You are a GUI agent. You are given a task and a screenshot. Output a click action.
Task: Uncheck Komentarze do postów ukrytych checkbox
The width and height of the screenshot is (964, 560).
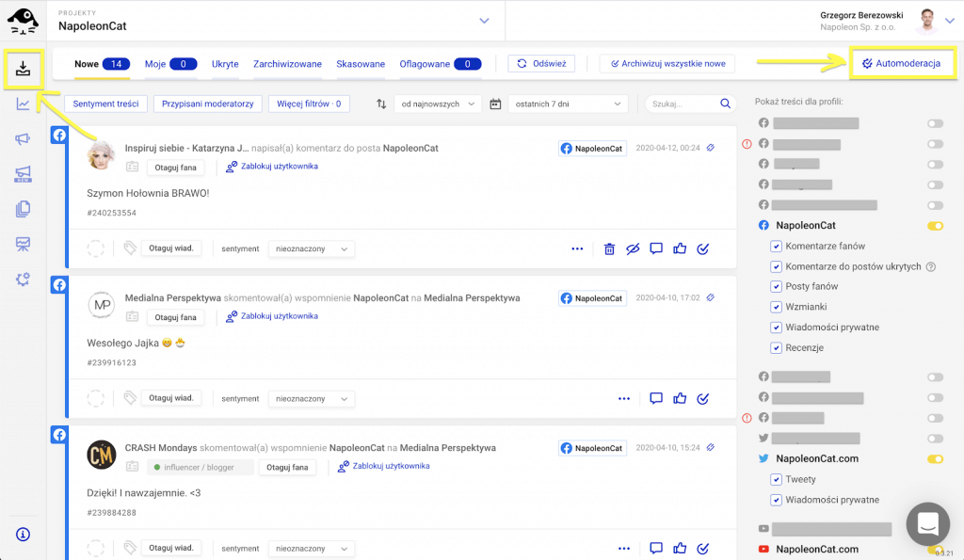(776, 266)
